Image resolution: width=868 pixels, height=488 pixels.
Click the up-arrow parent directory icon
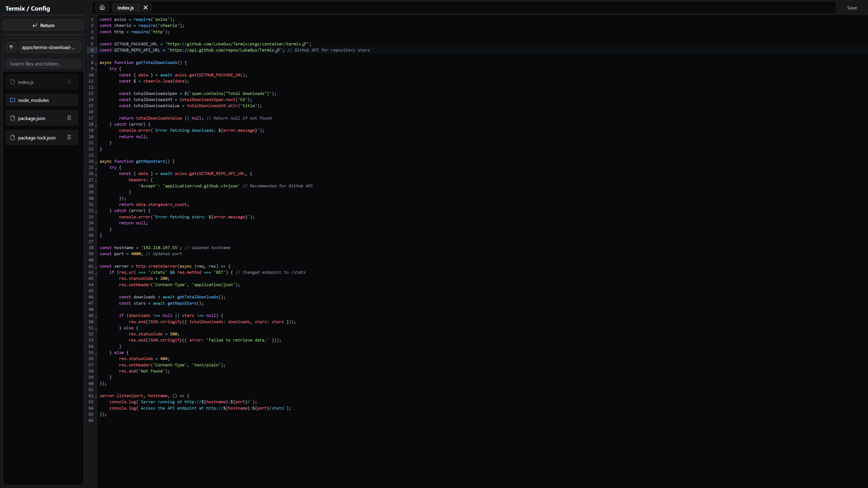pyautogui.click(x=11, y=47)
